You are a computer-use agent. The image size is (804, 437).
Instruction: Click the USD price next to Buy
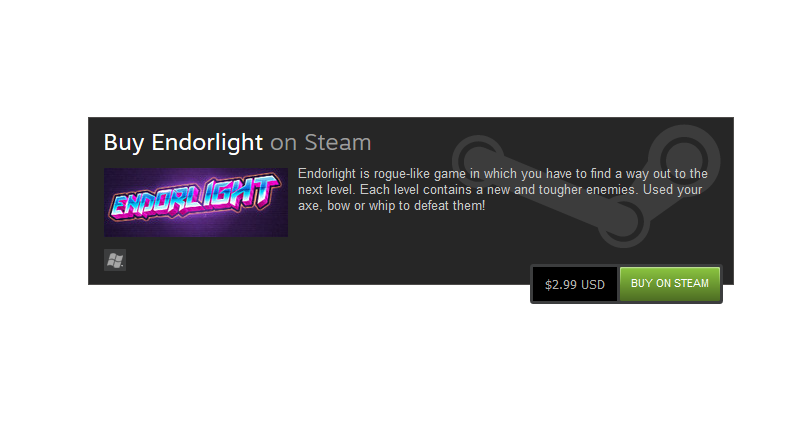point(575,284)
